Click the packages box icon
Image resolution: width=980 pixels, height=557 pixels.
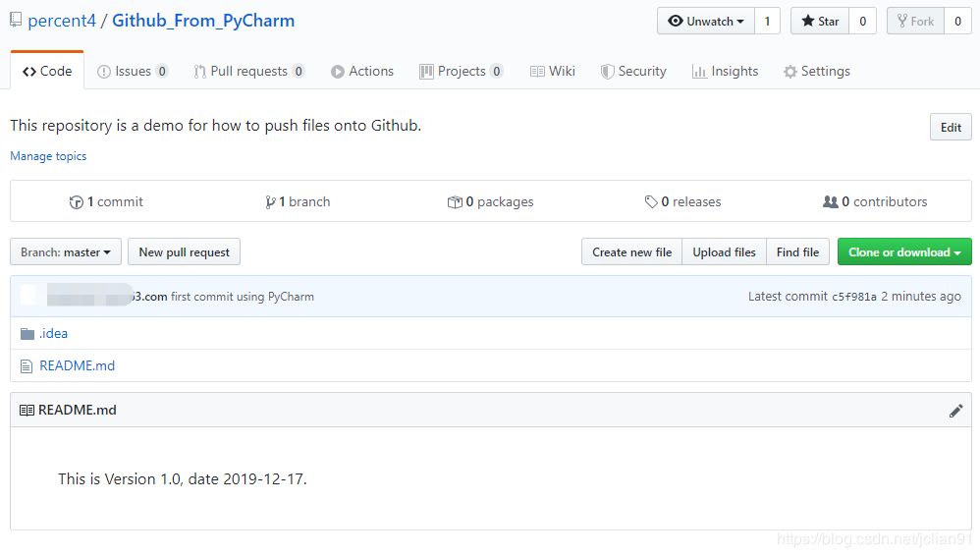[x=455, y=202]
